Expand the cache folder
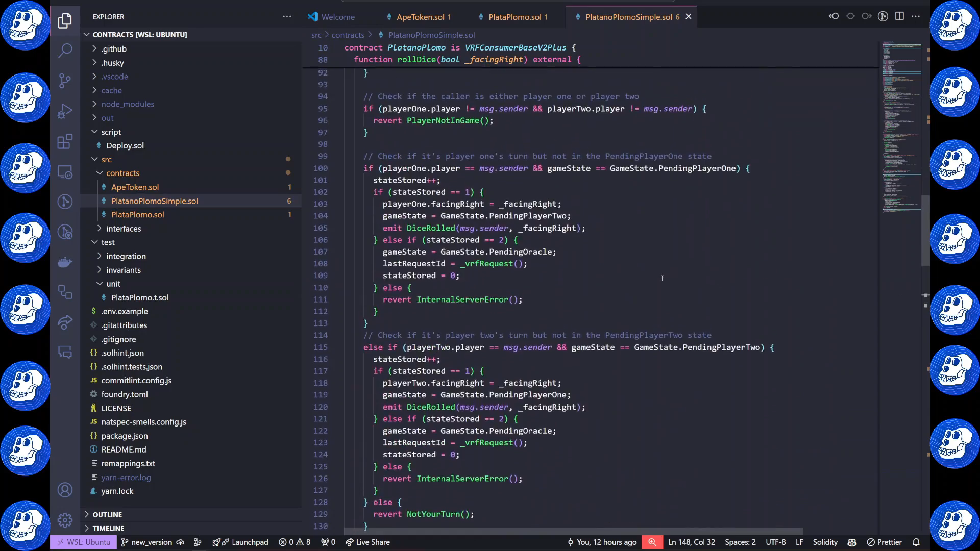This screenshot has height=551, width=980. click(191, 90)
